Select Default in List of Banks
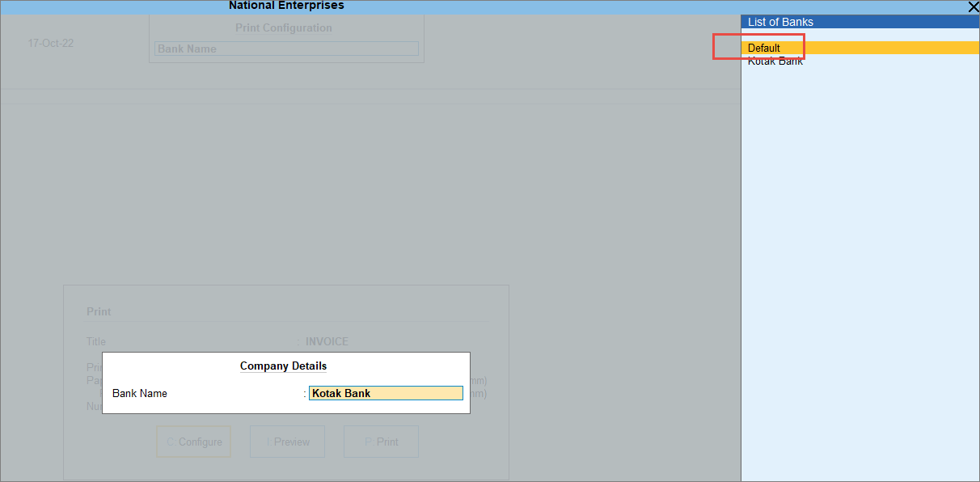 (x=860, y=48)
